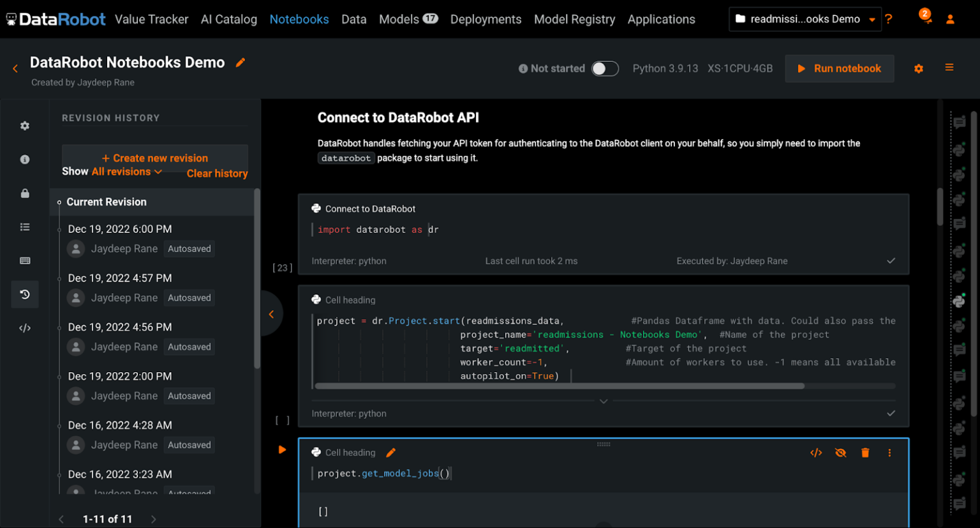This screenshot has width=980, height=528.
Task: Open the code snippets sidebar panel
Action: pos(24,328)
